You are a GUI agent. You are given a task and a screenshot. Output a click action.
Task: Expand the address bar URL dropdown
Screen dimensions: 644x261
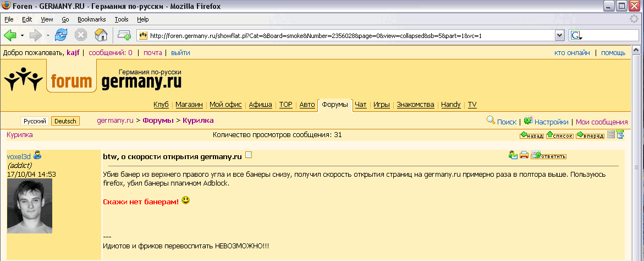tap(559, 35)
